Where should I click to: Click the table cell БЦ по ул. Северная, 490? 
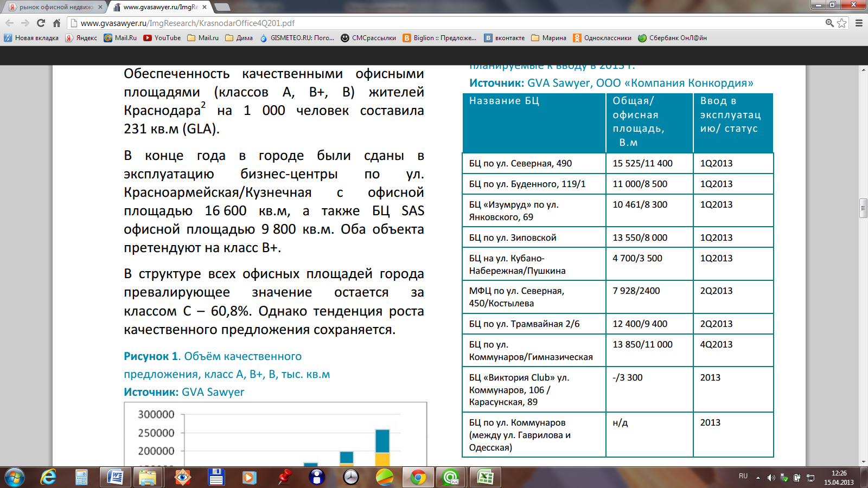(534, 163)
